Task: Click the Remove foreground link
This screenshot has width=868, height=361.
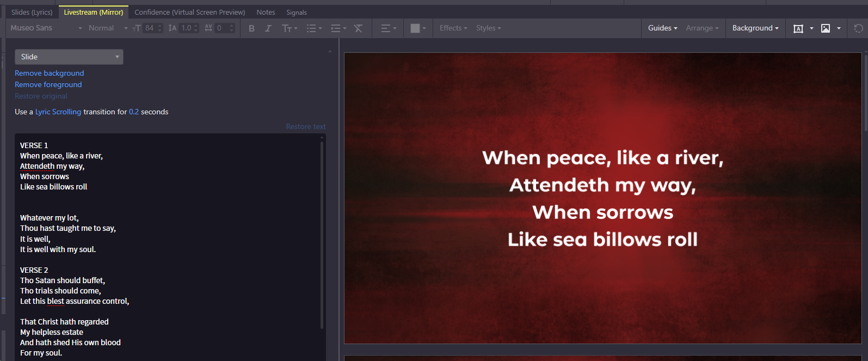Action: click(x=48, y=84)
